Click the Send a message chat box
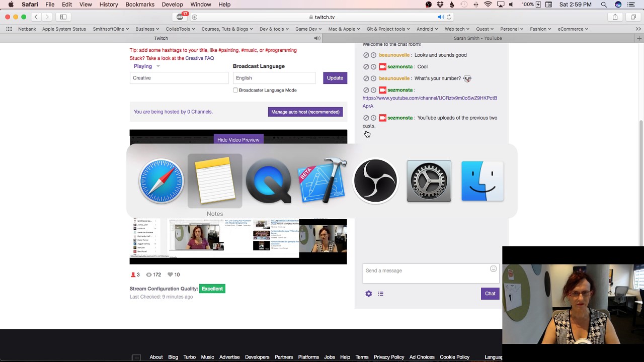The image size is (644, 362). click(x=431, y=274)
